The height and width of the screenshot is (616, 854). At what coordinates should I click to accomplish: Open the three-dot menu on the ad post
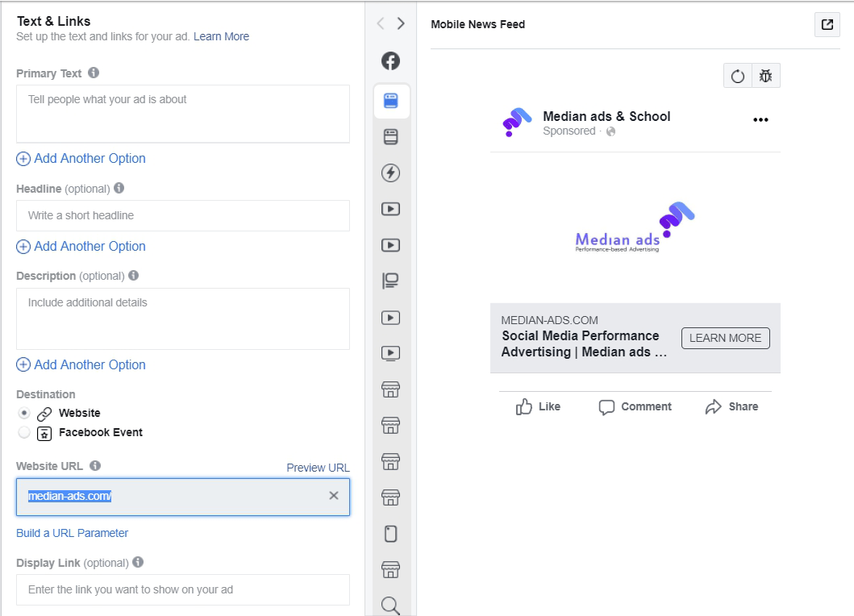pos(761,120)
